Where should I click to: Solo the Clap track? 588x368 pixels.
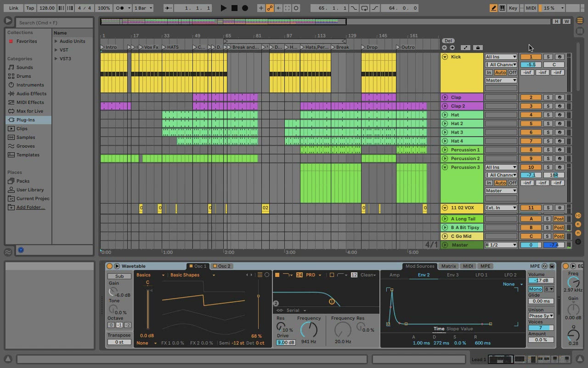point(548,98)
